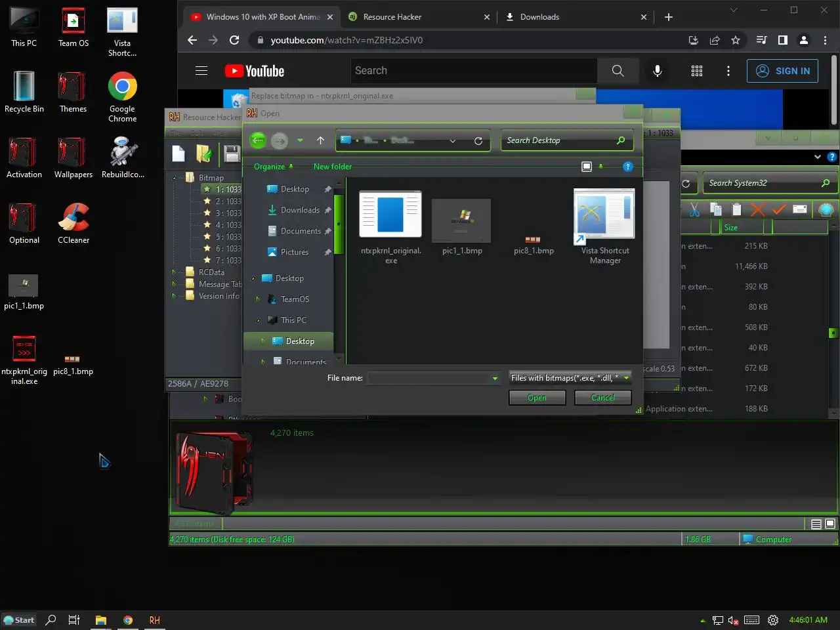Image resolution: width=840 pixels, height=630 pixels.
Task: Open the YouTube hamburger guide menu
Action: point(201,71)
